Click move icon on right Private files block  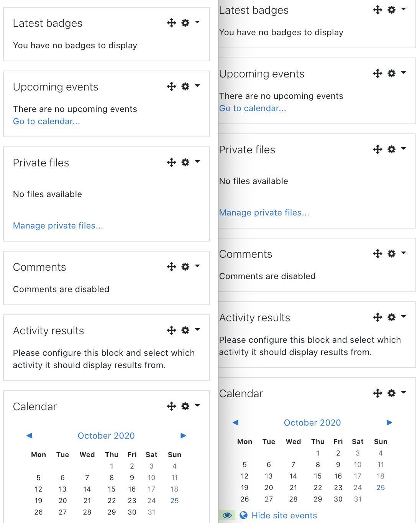pyautogui.click(x=377, y=150)
